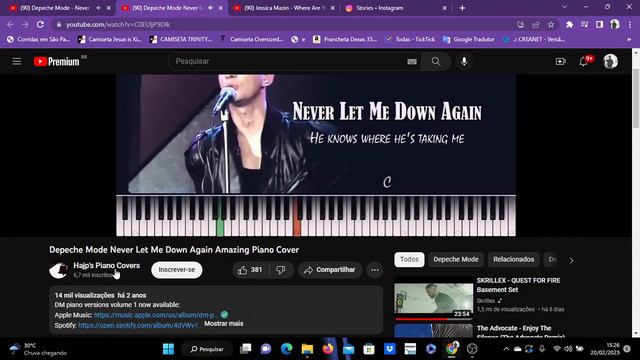This screenshot has width=640, height=360.
Task: Open Chrome three-dot menu
Action: (630, 24)
